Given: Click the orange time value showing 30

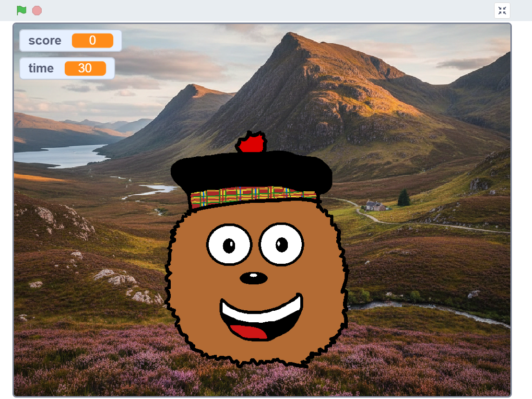Looking at the screenshot, I should click(85, 69).
